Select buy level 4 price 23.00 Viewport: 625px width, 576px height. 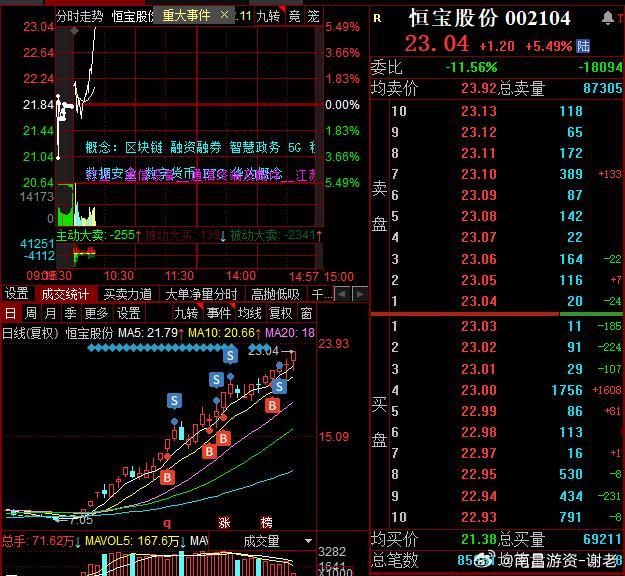pos(479,389)
